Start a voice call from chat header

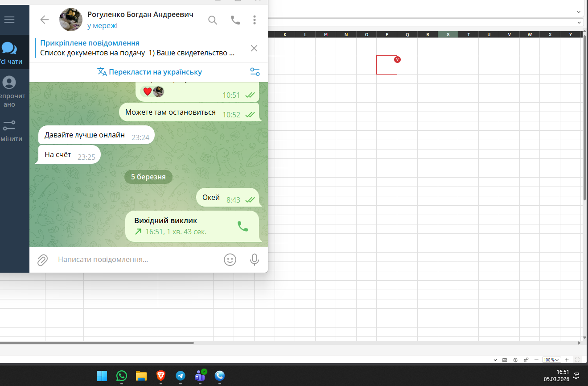[235, 20]
